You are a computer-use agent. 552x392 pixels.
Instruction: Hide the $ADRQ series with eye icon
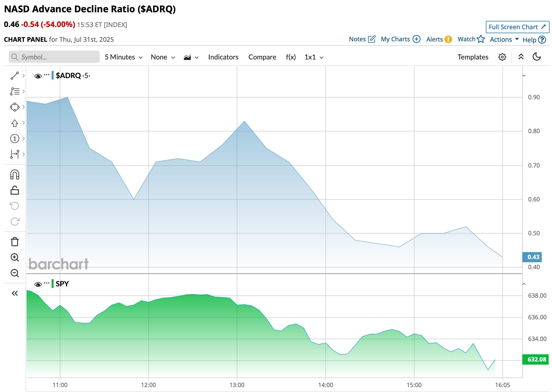[x=38, y=76]
